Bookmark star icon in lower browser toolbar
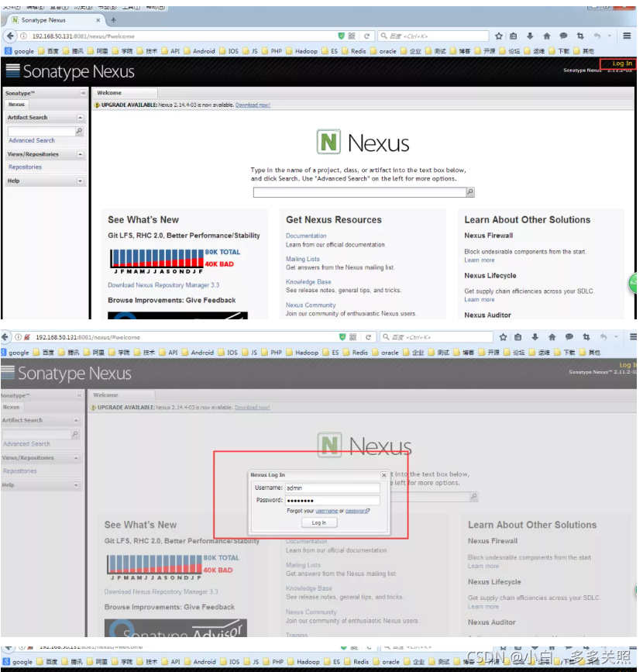 [x=503, y=337]
